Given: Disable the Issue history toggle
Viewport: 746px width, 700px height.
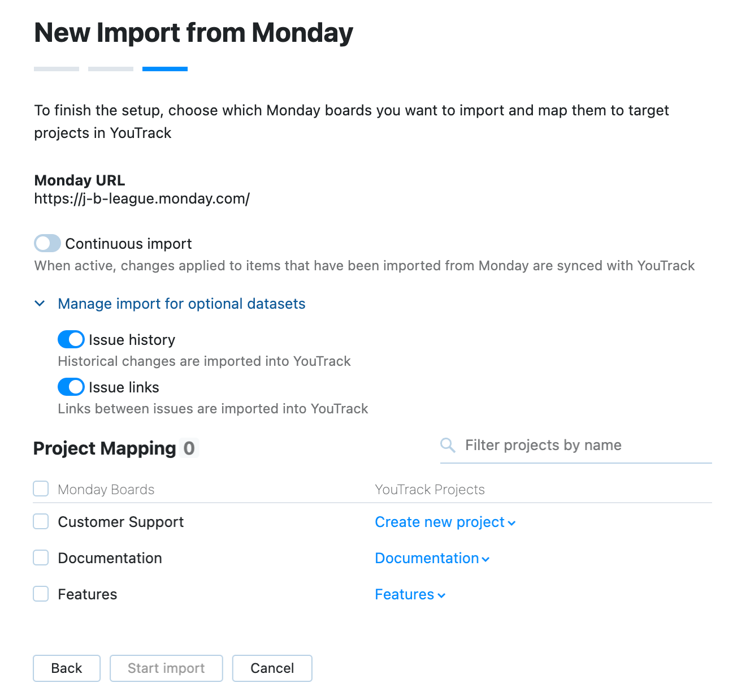Looking at the screenshot, I should (x=71, y=339).
